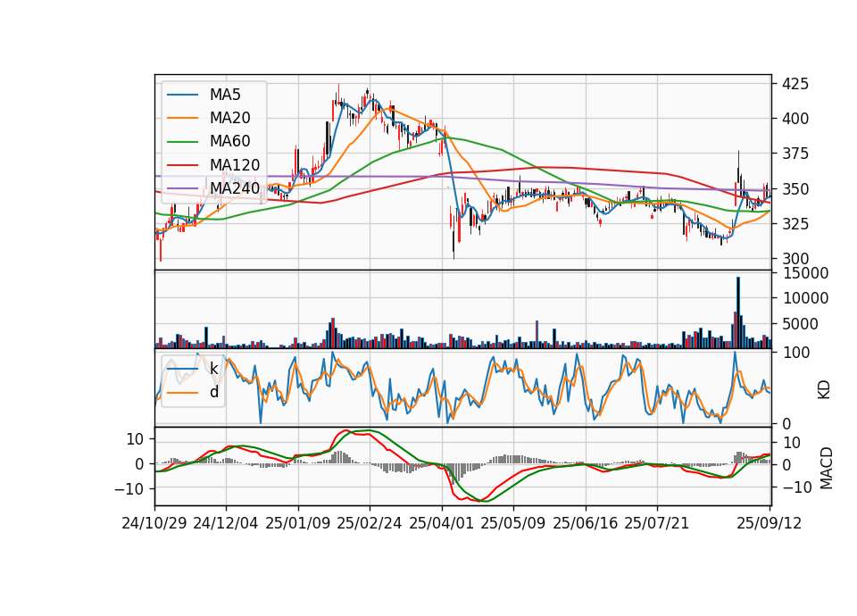Viewport: 857px width, 616px height.
Task: Click the MA5 legend label
Action: (225, 95)
